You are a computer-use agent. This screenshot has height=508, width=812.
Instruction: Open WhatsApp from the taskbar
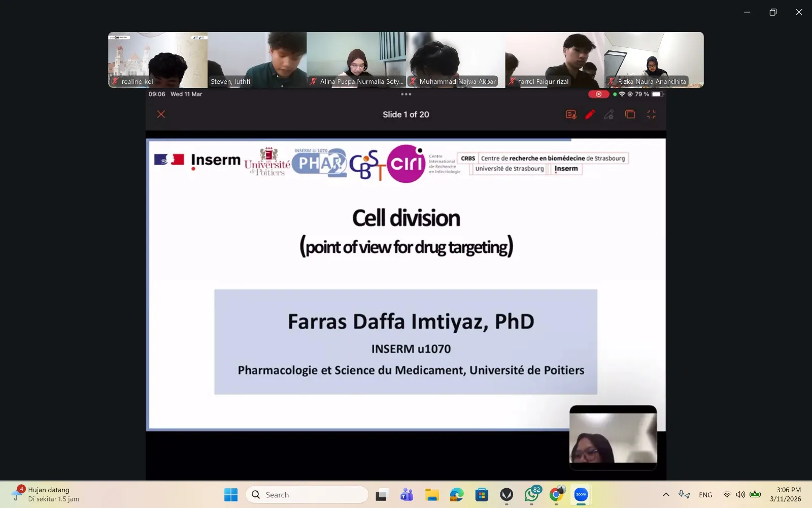531,495
